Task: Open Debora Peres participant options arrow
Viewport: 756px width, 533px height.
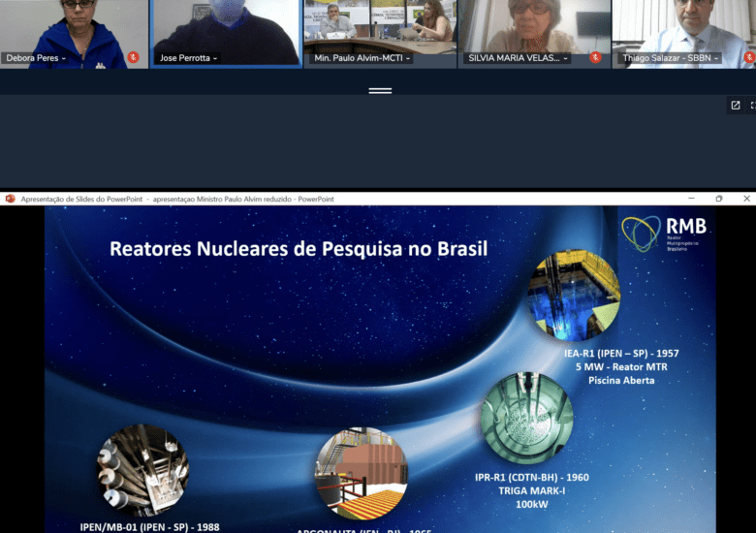Action: [64, 58]
